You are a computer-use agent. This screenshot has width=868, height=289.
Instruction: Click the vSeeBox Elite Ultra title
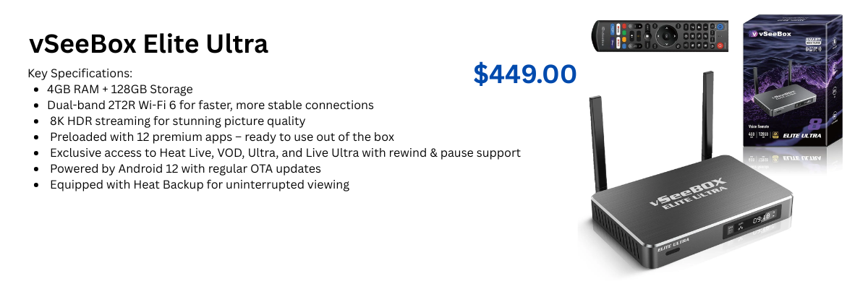point(148,45)
